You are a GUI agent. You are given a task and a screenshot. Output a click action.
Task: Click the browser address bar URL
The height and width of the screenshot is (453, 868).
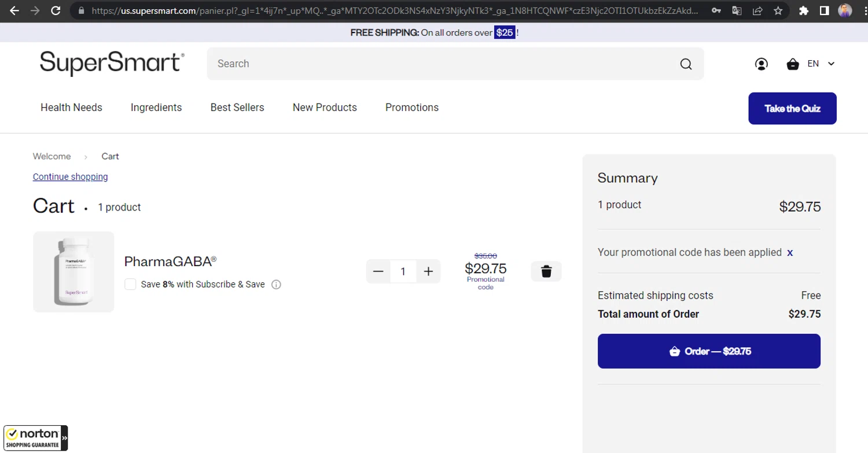tap(394, 10)
